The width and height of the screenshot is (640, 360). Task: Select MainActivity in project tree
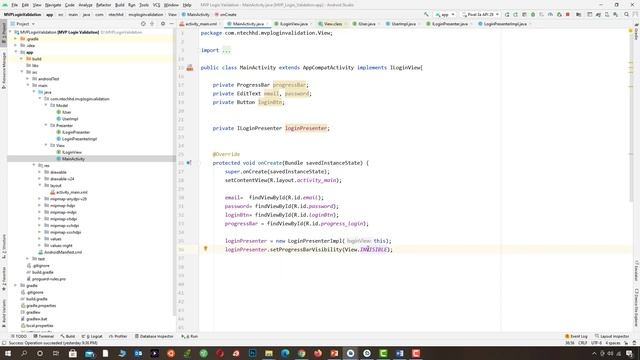73,159
